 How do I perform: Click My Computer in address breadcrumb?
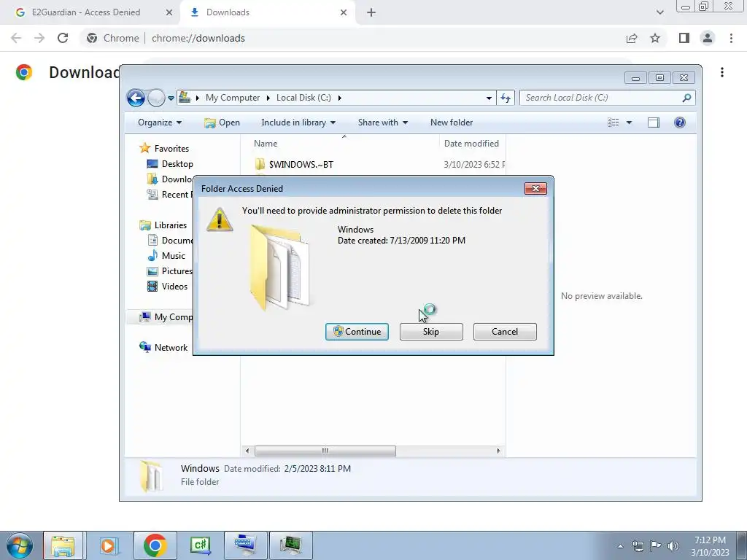(x=233, y=98)
